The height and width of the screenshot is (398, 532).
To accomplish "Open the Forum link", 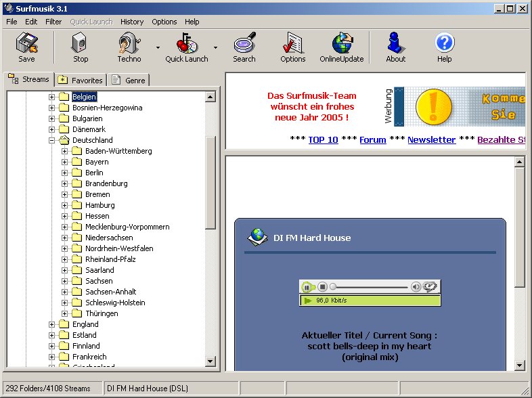I will click(373, 140).
